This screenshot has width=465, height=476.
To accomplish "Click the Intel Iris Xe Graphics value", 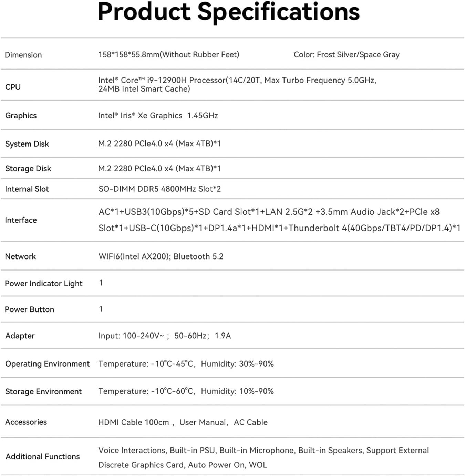I will tap(158, 115).
